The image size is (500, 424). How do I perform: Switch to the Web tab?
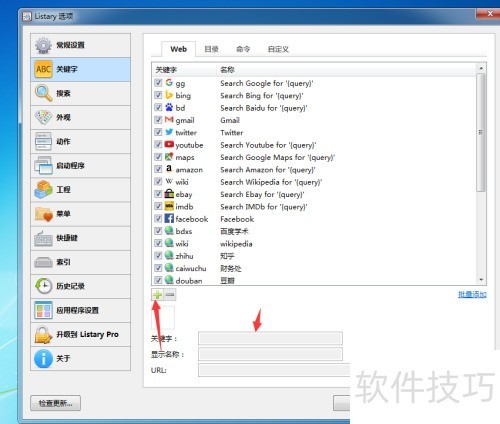pyautogui.click(x=179, y=49)
